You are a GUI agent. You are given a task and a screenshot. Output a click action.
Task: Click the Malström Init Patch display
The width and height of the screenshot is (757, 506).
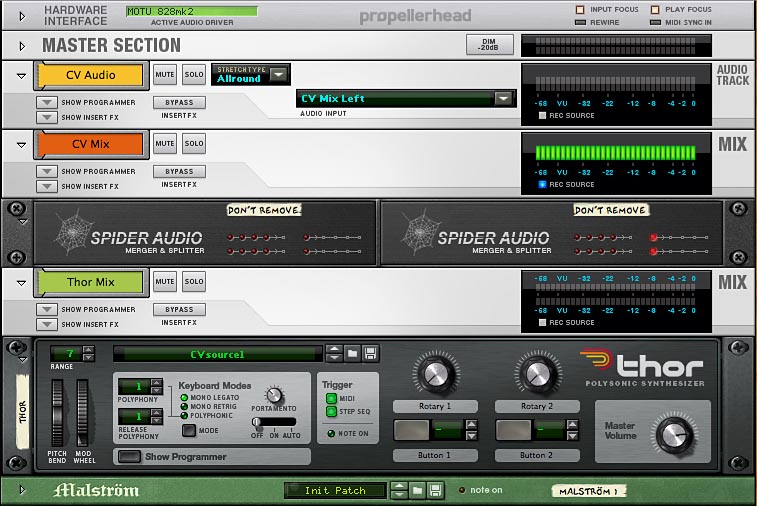coord(336,491)
